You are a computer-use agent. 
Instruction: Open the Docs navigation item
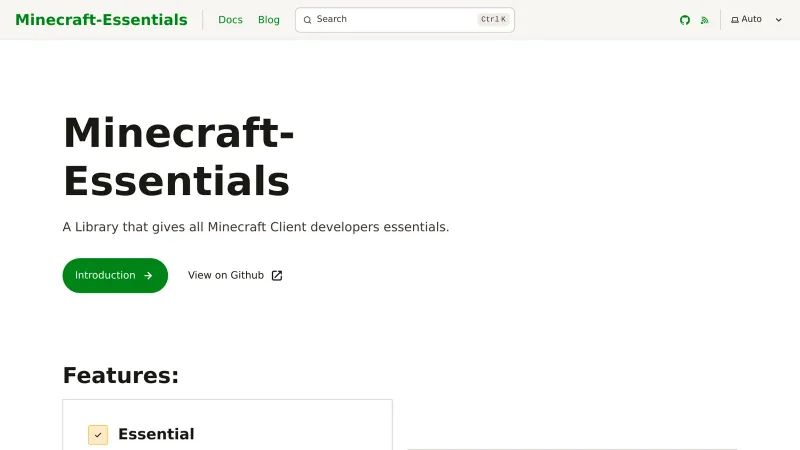tap(230, 20)
